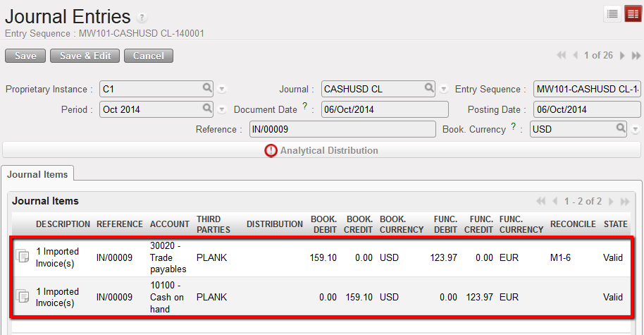Switch to list view icon
644x335 pixels.
click(x=612, y=13)
